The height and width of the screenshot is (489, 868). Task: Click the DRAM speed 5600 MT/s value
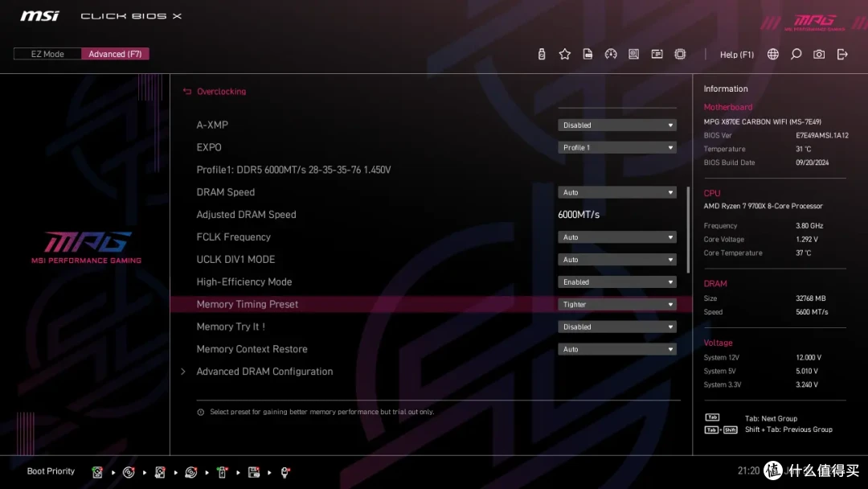(812, 312)
